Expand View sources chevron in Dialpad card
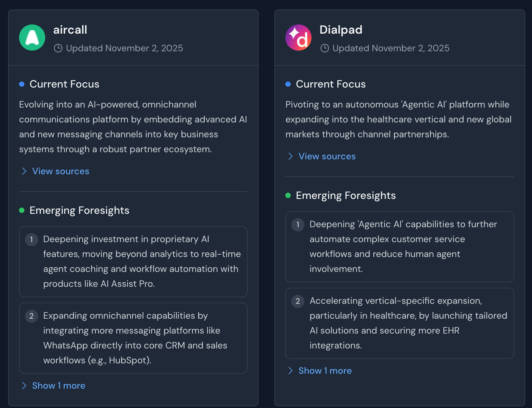 290,156
